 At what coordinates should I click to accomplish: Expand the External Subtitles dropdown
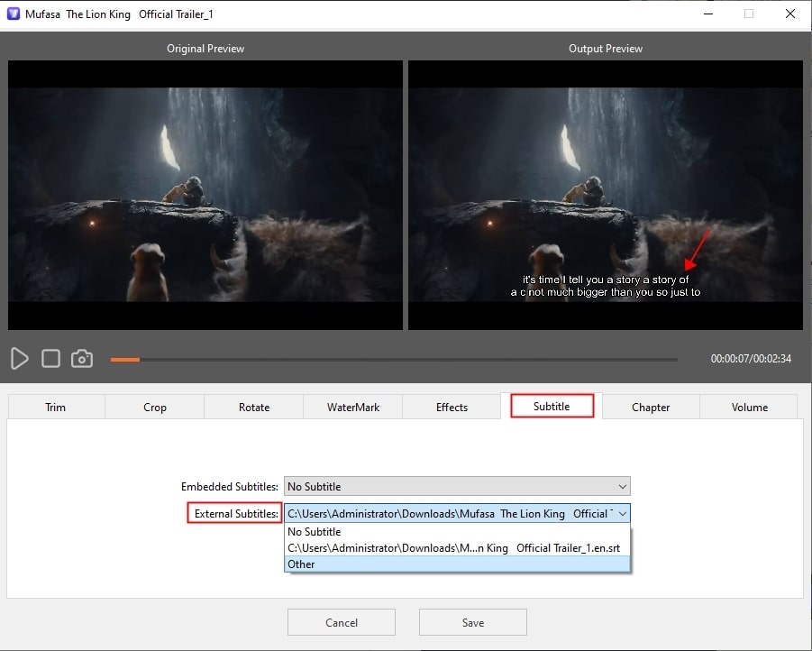tap(622, 513)
